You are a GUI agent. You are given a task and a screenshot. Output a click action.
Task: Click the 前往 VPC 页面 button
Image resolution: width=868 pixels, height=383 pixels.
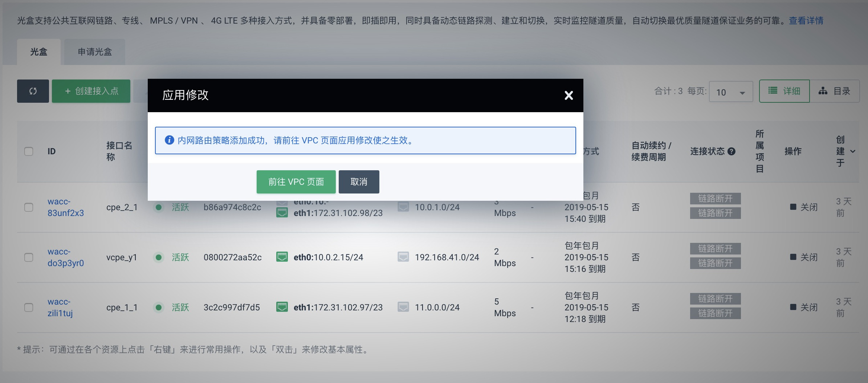coord(296,182)
